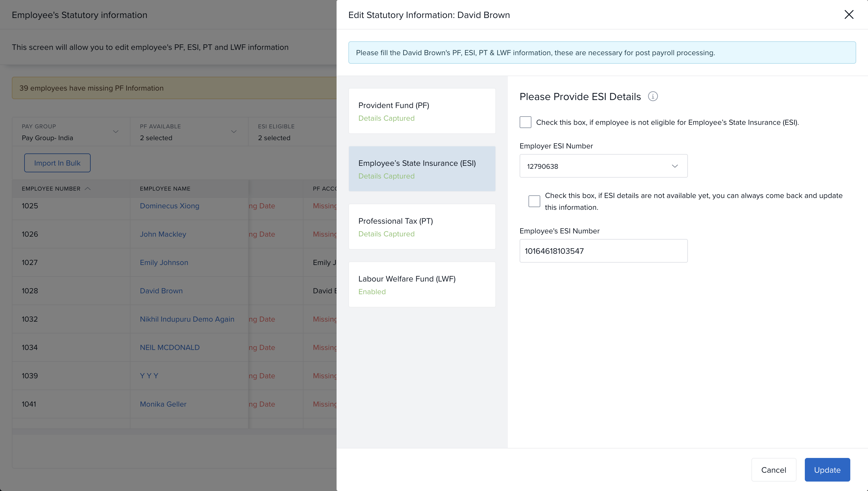868x491 pixels.
Task: Close the Edit Statutory Information panel
Action: click(x=849, y=14)
